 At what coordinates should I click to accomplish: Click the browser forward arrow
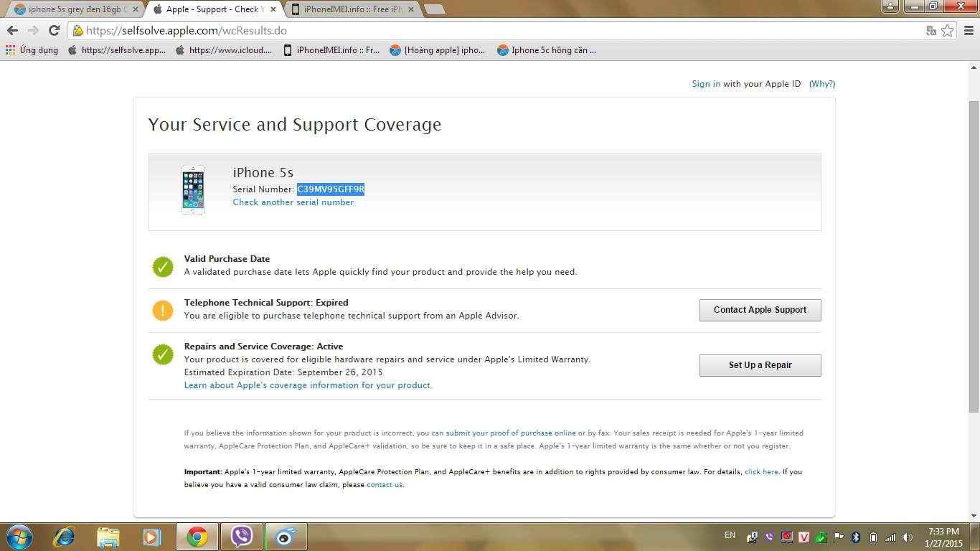pyautogui.click(x=33, y=30)
